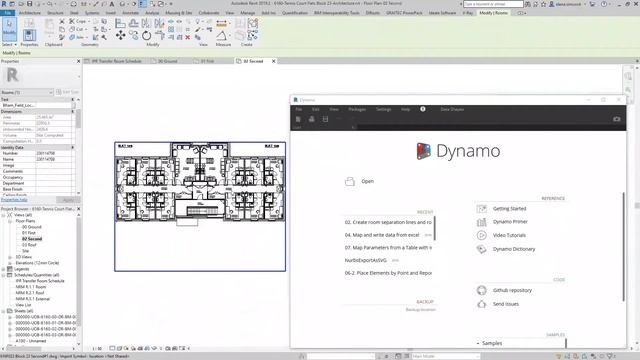Screen dimensions: 640x360
Task: Open the Select panel dropdown arrow
Action: [x=16, y=44]
